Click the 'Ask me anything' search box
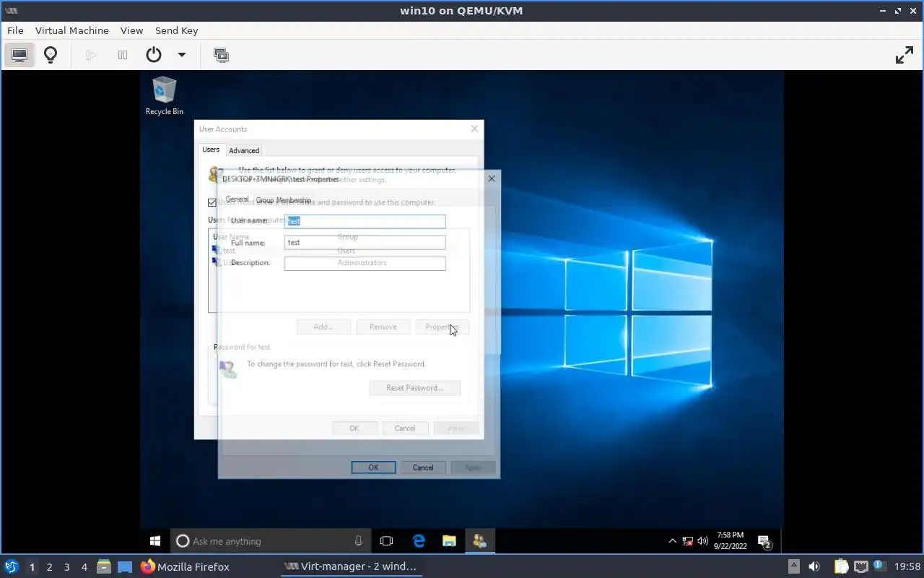Viewport: 924px width, 578px height. 271,540
